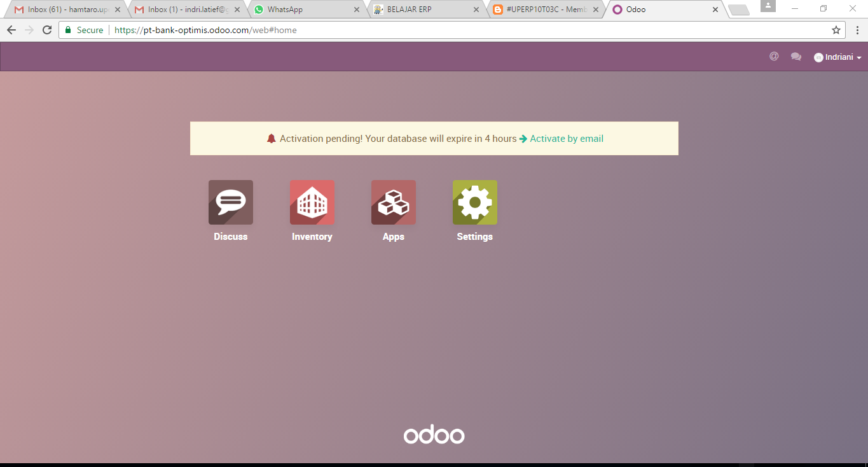
Task: Open mentions via the @ icon
Action: click(x=774, y=56)
